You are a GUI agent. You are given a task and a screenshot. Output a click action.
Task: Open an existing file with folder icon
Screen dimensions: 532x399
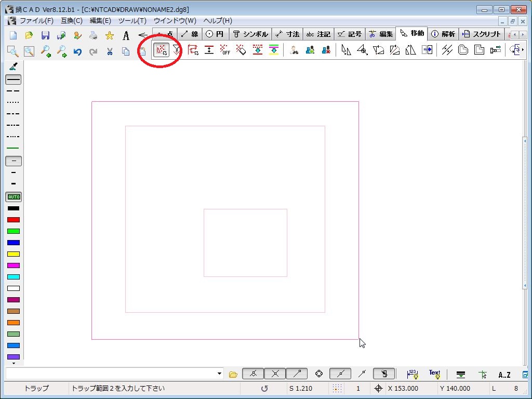coord(29,35)
